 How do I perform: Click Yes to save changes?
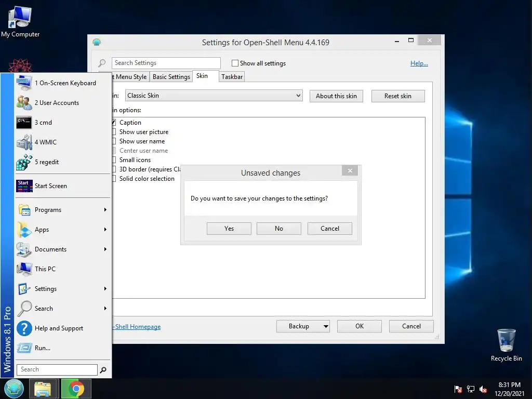pyautogui.click(x=229, y=229)
